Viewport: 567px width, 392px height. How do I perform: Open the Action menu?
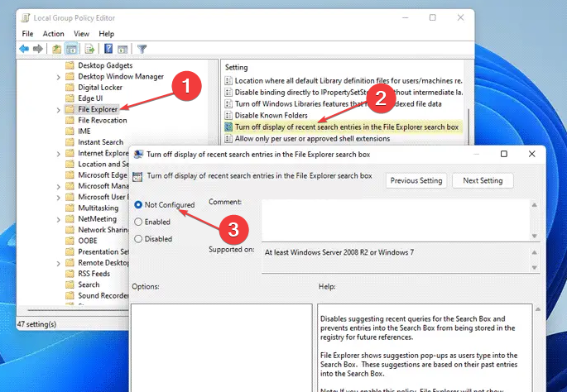point(53,34)
